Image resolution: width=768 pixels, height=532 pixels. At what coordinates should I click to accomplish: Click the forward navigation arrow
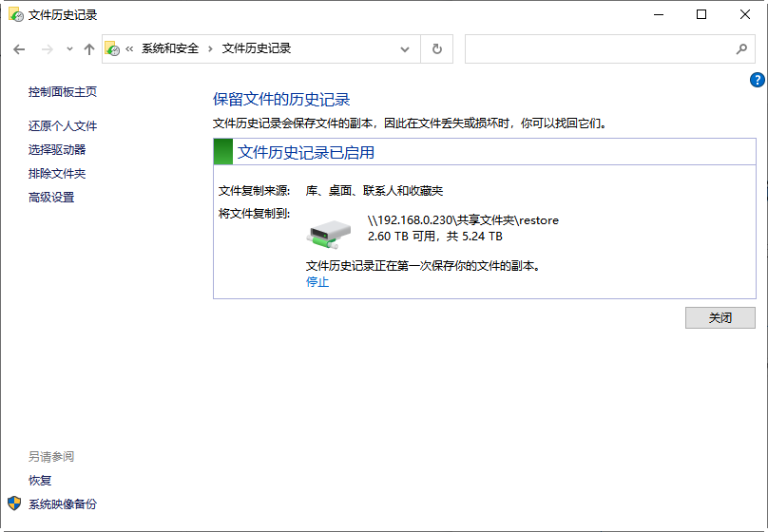point(47,49)
